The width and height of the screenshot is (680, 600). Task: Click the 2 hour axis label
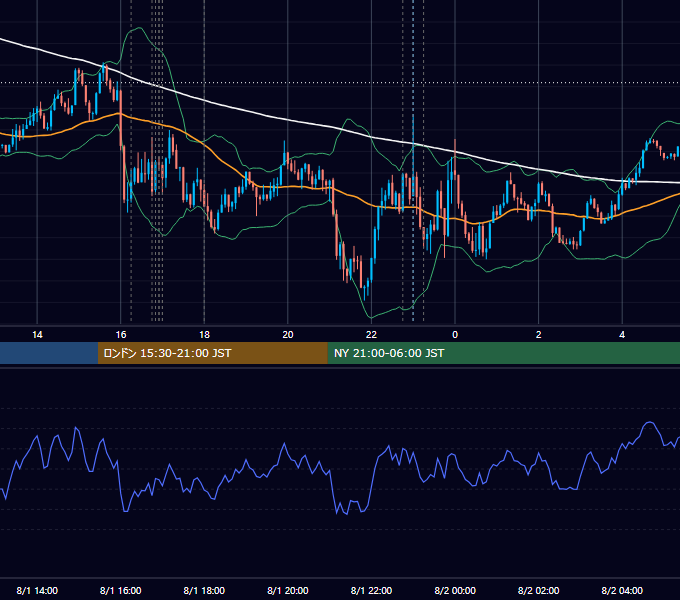point(539,335)
